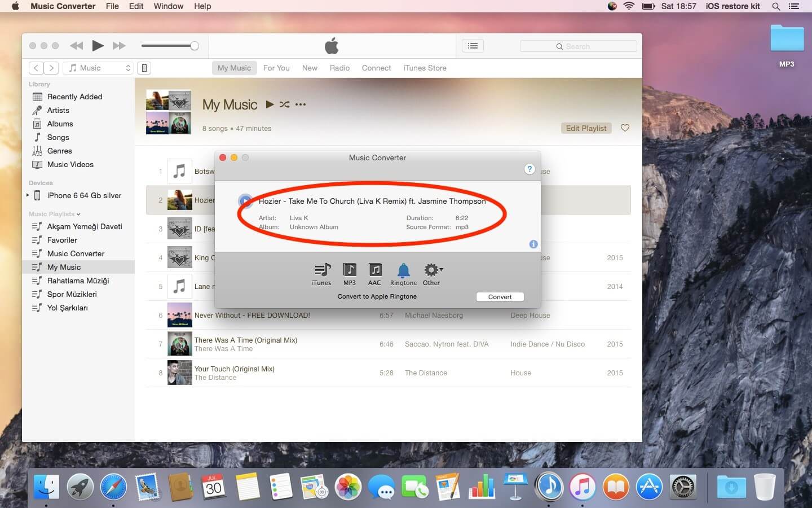Open Notification Center icon
This screenshot has height=508, width=812.
tap(794, 6)
